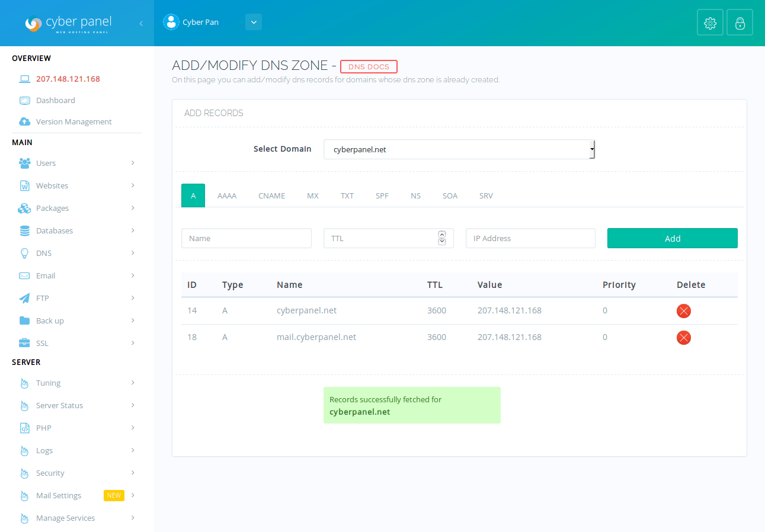
Task: Click the CyberPanel logo
Action: (68, 23)
